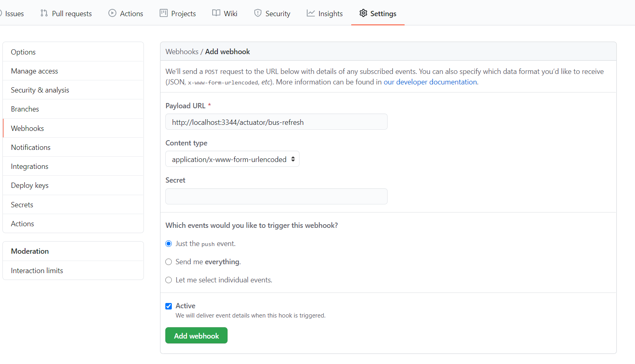Click the Security shield icon
This screenshot has height=364, width=635.
(x=258, y=13)
